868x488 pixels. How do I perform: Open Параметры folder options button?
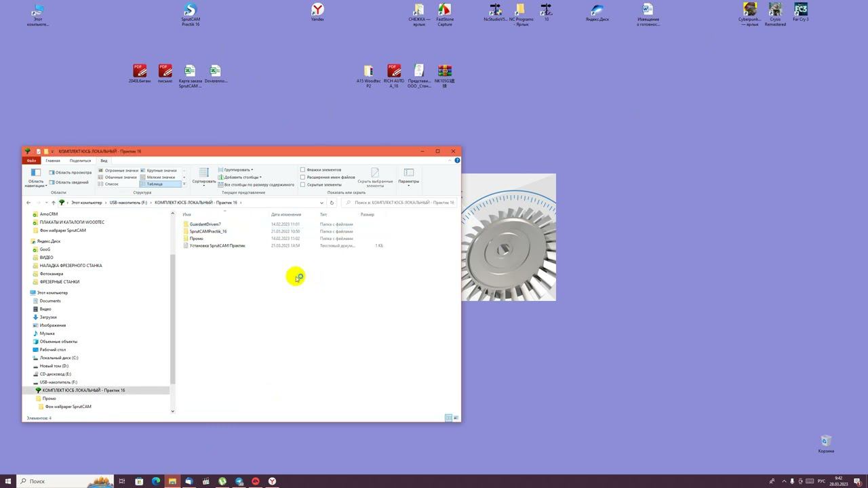408,178
